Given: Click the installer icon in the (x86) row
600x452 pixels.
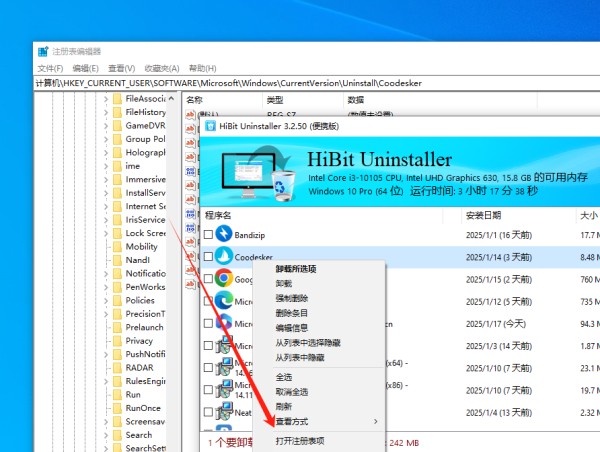Looking at the screenshot, I should click(224, 389).
